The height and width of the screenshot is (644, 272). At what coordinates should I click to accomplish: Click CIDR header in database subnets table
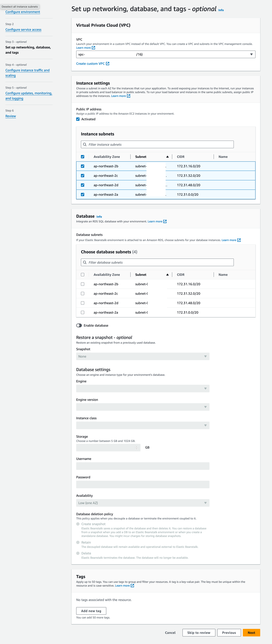pyautogui.click(x=181, y=275)
